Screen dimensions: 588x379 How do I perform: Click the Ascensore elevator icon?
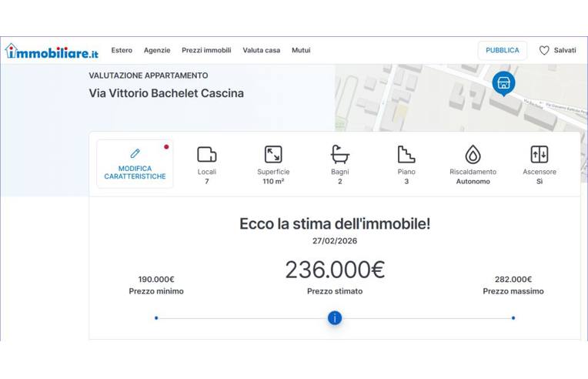[x=540, y=154]
